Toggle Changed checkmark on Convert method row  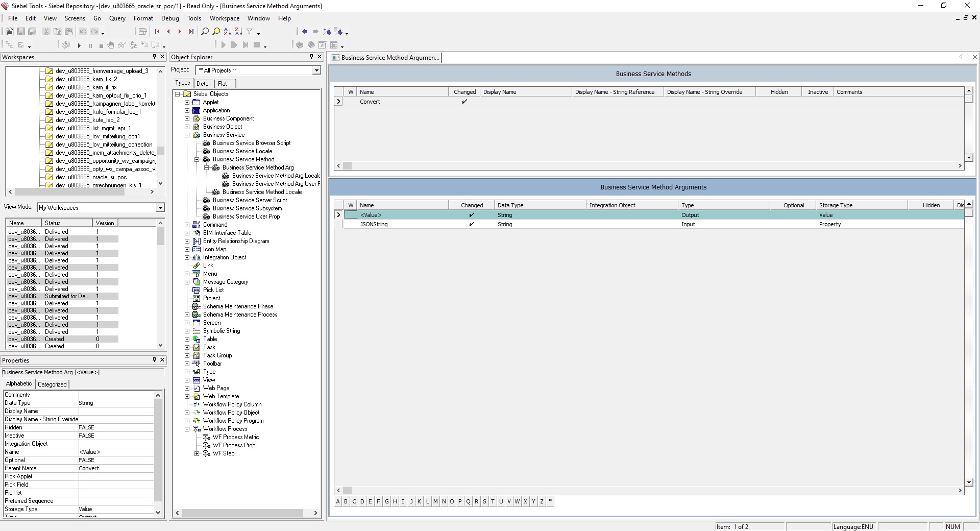pos(464,102)
